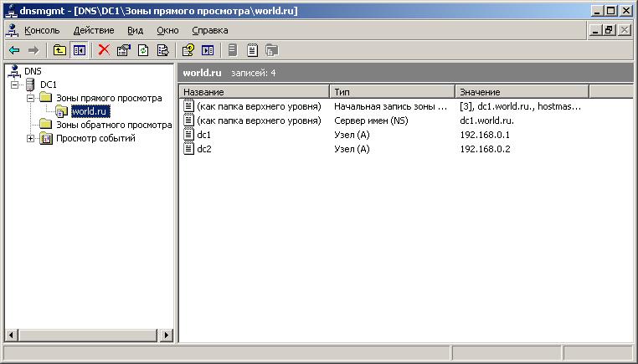Image resolution: width=638 pixels, height=364 pixels.
Task: Select Зоны обратного просмотра folder
Action: point(114,125)
